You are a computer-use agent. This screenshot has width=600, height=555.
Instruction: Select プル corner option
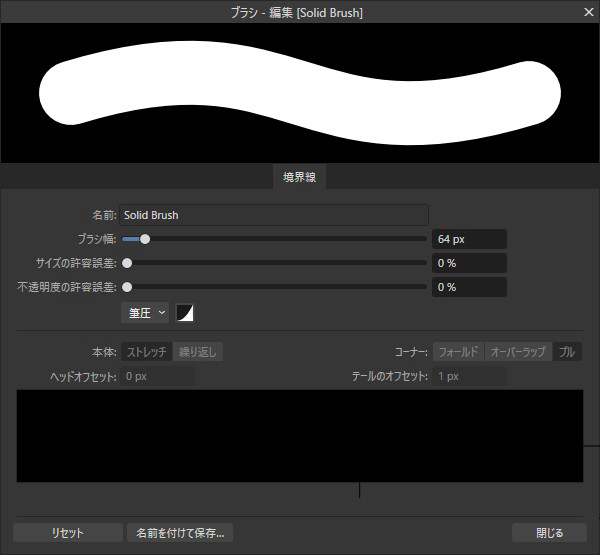567,352
